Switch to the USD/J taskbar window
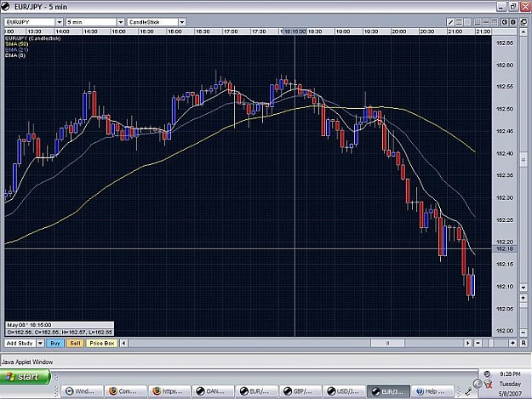 tap(344, 391)
